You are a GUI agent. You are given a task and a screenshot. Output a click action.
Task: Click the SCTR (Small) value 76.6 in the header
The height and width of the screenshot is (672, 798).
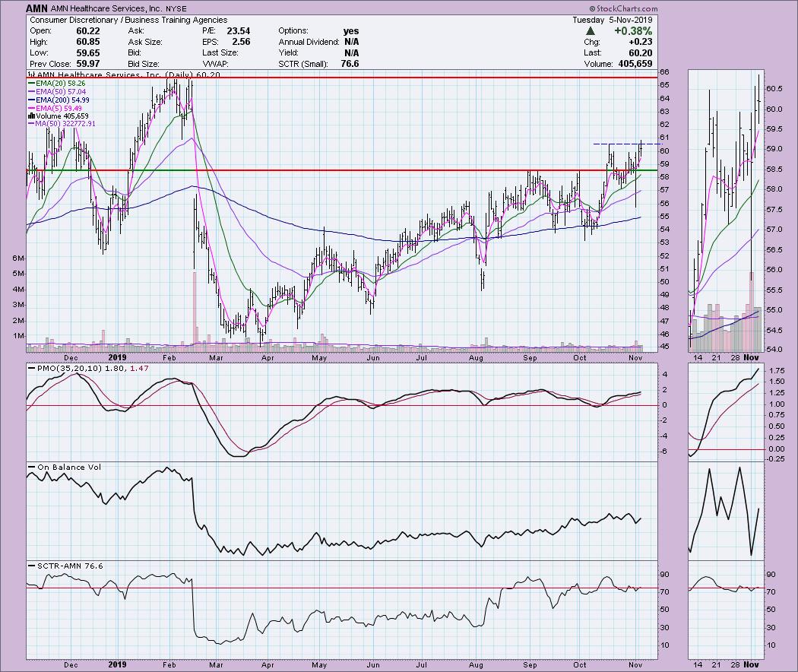[350, 64]
